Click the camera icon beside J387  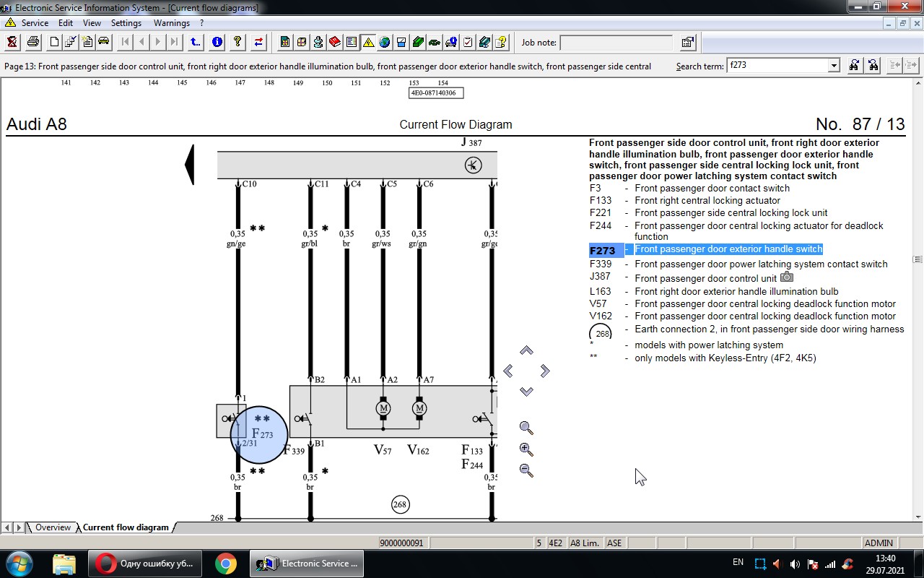click(787, 277)
